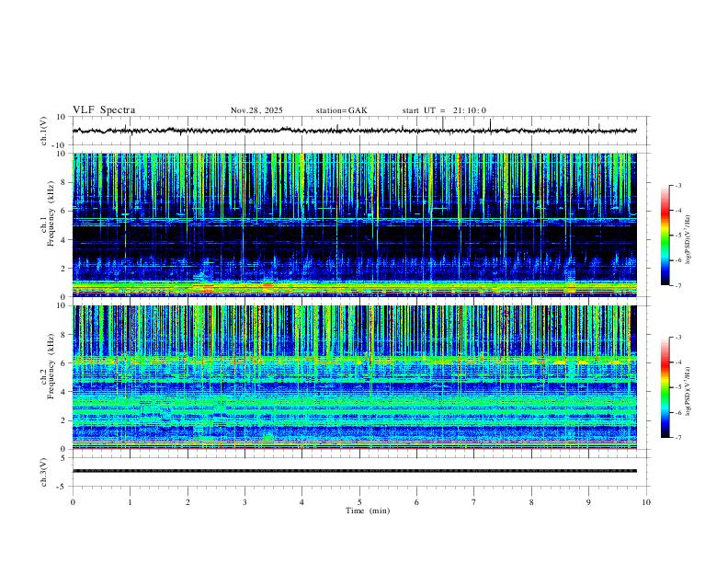Screen dimensions: 728x563
Task: Click the ch.3(V) axis label
Action: 44,472
